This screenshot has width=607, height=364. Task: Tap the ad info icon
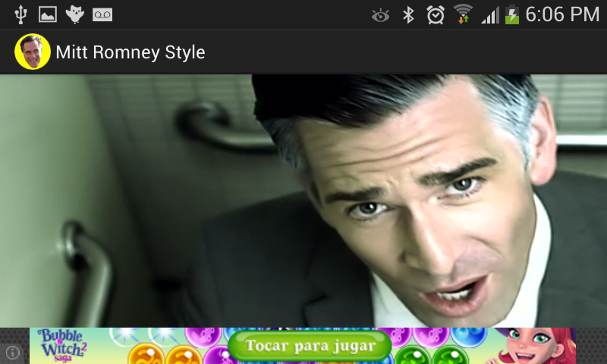(x=13, y=353)
